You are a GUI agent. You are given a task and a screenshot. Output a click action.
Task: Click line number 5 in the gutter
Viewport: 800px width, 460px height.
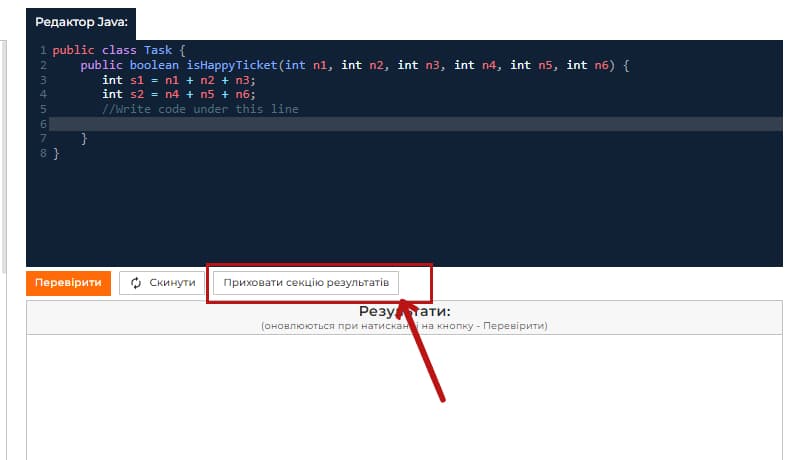tap(43, 109)
